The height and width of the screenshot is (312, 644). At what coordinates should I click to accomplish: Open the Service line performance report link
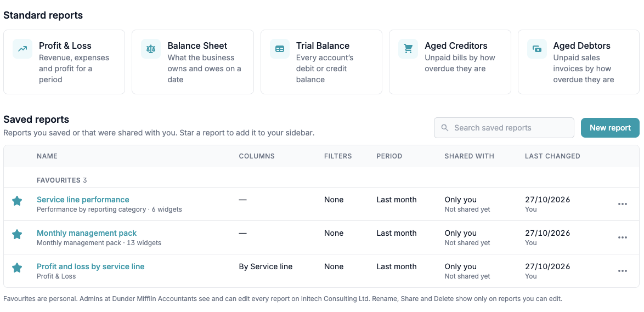point(83,200)
